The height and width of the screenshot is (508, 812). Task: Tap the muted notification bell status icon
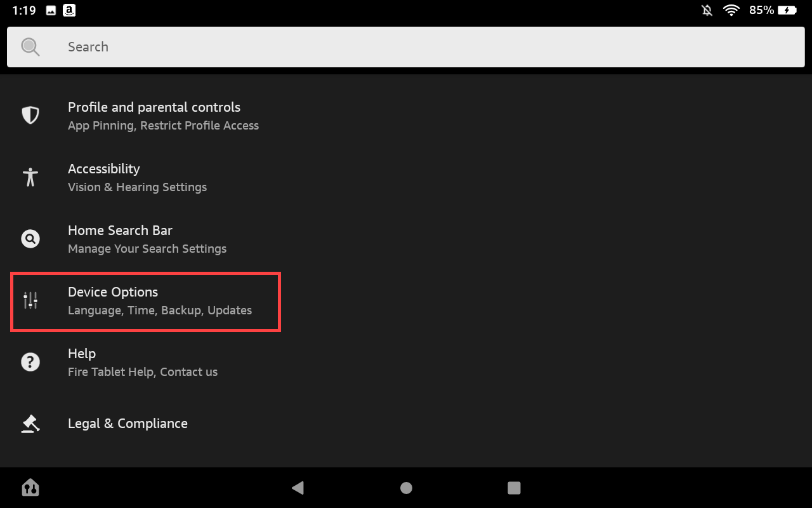(x=707, y=10)
